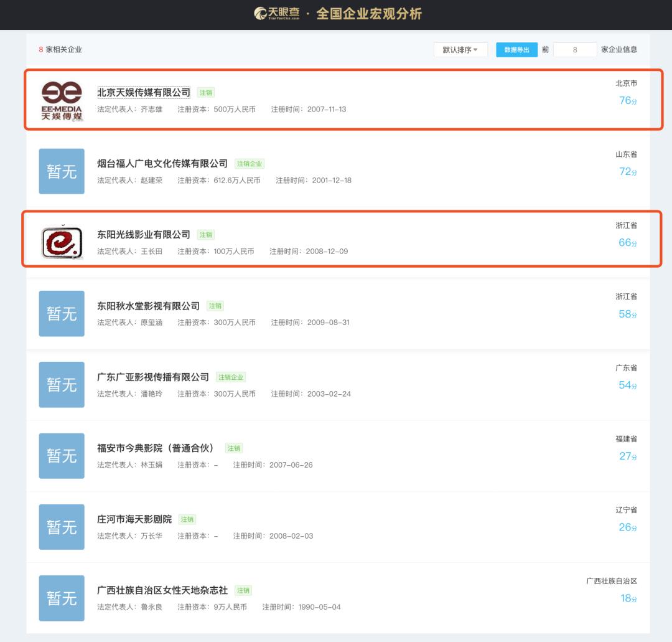Click 注销 tag beside 东阳光线影业有限公司
Viewport: 672px width, 642px height.
pyautogui.click(x=206, y=235)
